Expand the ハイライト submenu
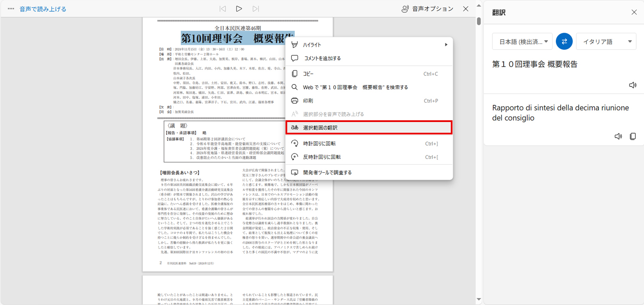 (369, 45)
